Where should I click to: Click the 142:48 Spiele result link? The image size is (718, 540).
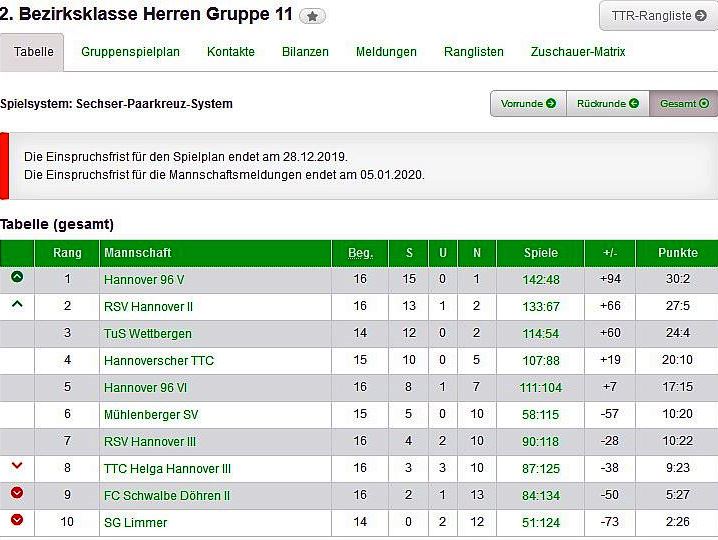click(541, 280)
